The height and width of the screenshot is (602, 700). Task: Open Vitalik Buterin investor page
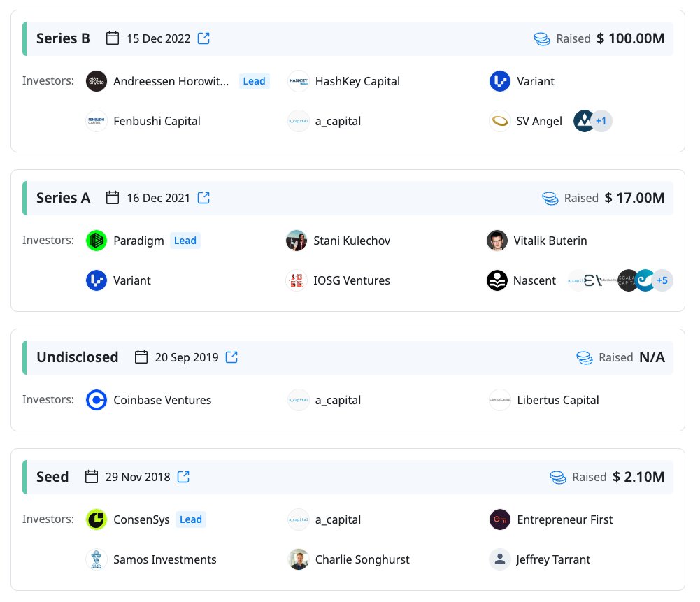(x=550, y=241)
